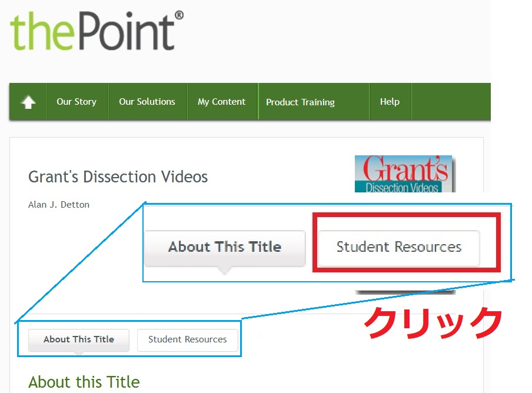Open the Our Solutions menu

point(147,102)
